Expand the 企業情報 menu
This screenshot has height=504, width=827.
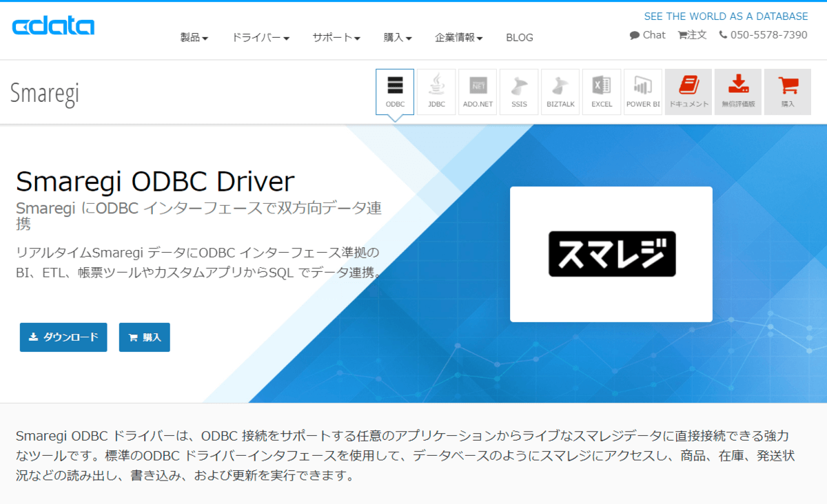click(459, 38)
